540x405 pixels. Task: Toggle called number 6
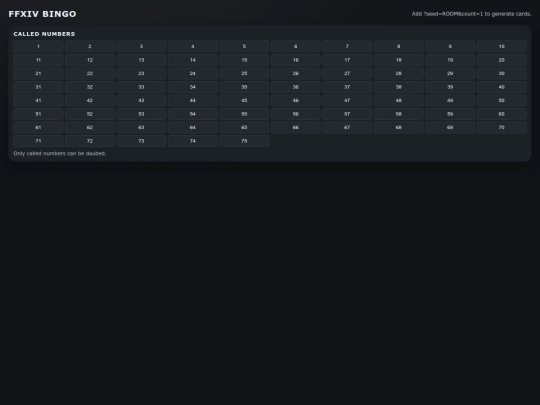point(295,46)
